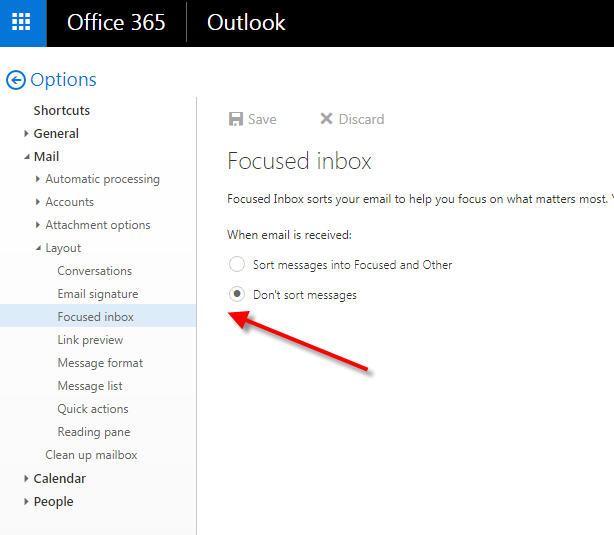
Task: Open the Office 365 app launcher grid
Action: point(22,22)
